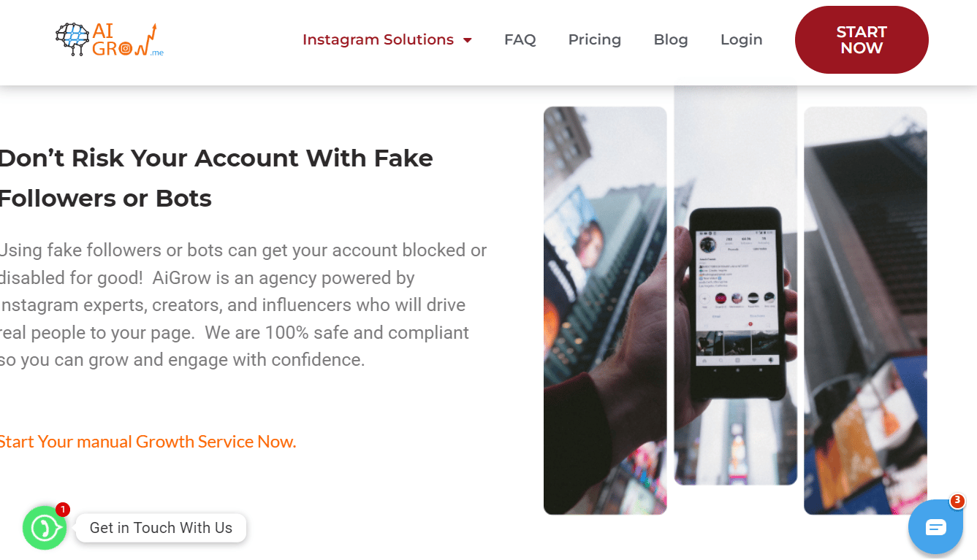Select the right city image panel
977x560 pixels.
coord(865,310)
